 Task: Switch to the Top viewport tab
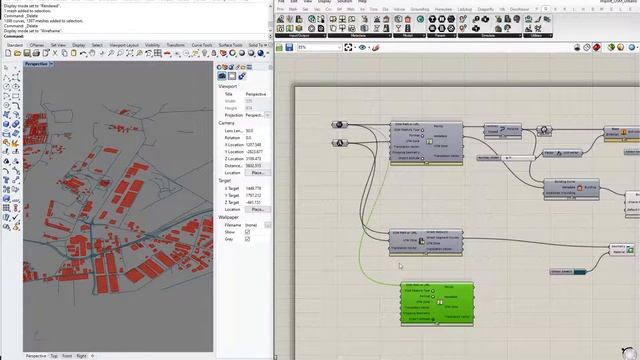click(x=54, y=356)
